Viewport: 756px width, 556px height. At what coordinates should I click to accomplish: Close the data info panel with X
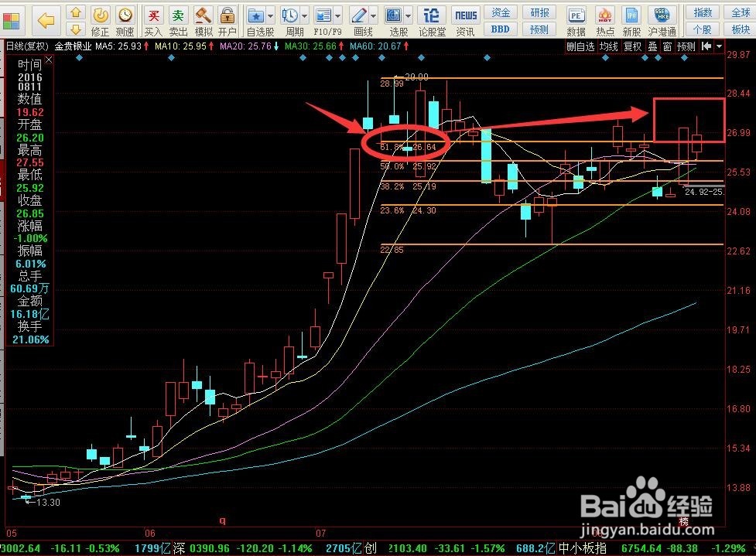click(49, 60)
